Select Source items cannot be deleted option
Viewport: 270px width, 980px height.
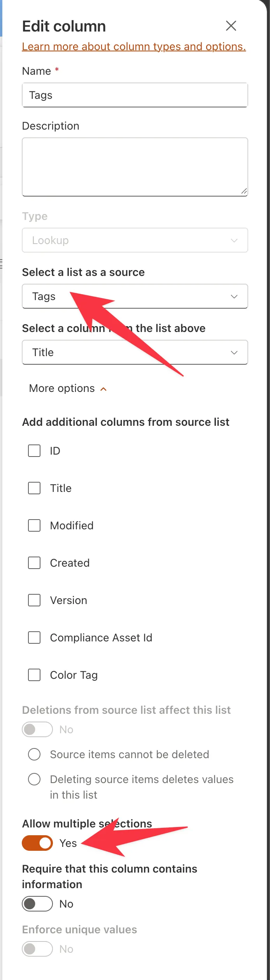[34, 754]
